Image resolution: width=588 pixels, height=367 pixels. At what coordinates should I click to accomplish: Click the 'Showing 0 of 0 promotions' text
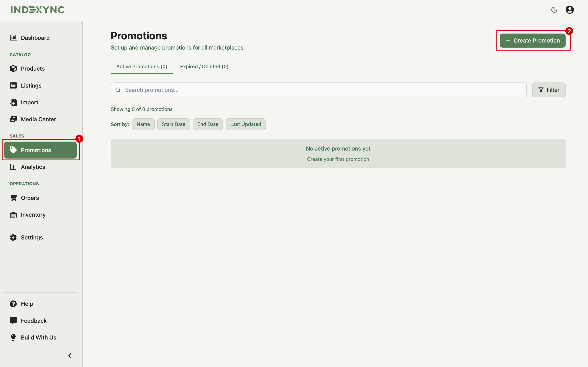click(x=142, y=109)
